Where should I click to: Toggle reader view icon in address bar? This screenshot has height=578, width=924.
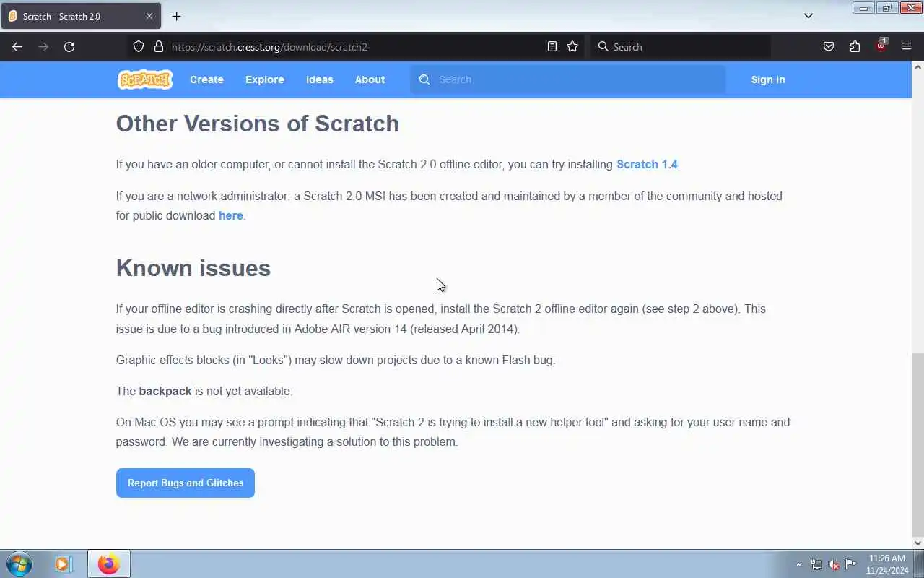click(x=552, y=47)
